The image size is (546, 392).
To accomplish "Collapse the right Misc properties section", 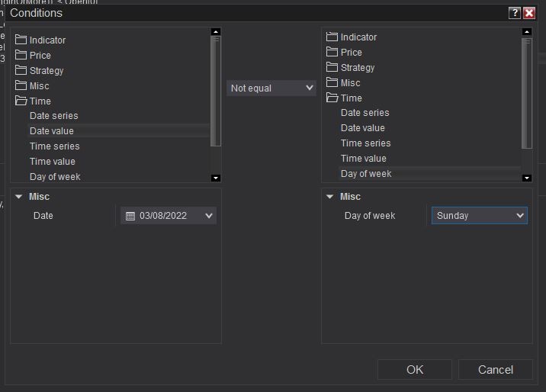I will coord(329,197).
